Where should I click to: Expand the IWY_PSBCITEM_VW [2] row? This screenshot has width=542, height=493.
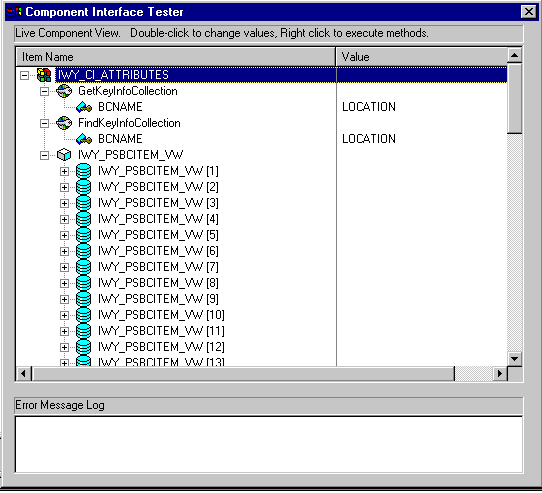coord(64,187)
